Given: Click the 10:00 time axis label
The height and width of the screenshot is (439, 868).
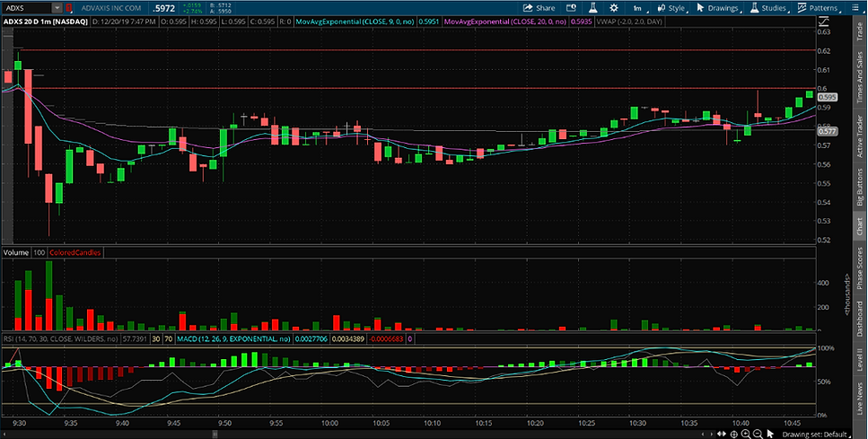Looking at the screenshot, I should [x=330, y=423].
